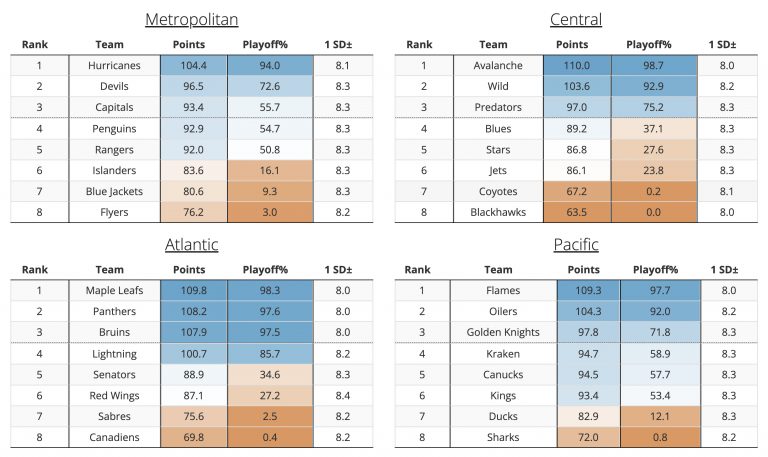Click the Hurricanes 94.0 playoff cell
The image size is (768, 457).
pos(269,65)
